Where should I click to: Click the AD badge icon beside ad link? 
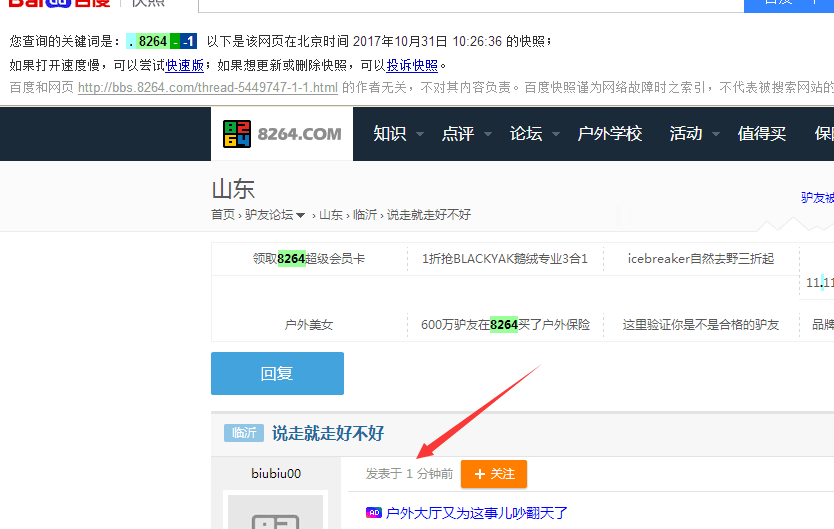[374, 513]
